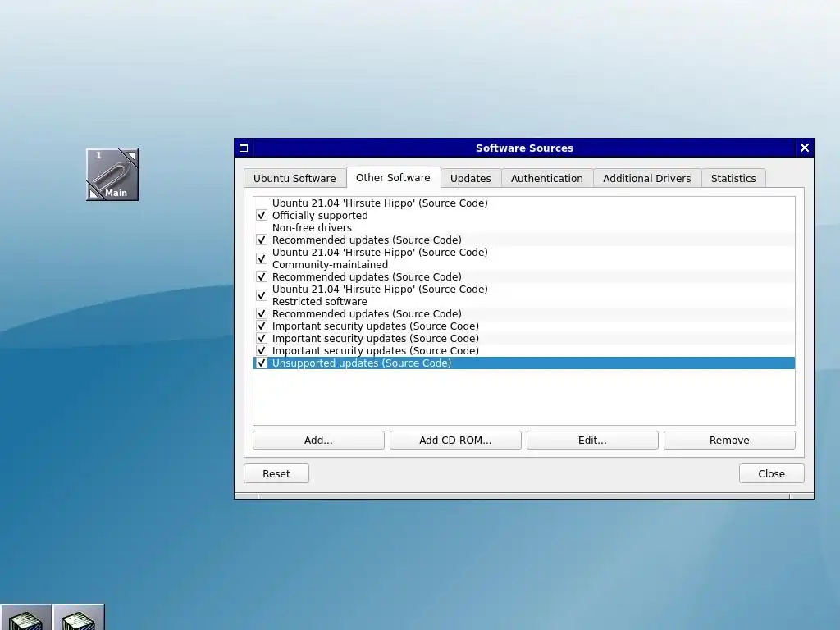840x630 pixels.
Task: Select the 'Restricted software' source entry text
Action: pyautogui.click(x=319, y=302)
